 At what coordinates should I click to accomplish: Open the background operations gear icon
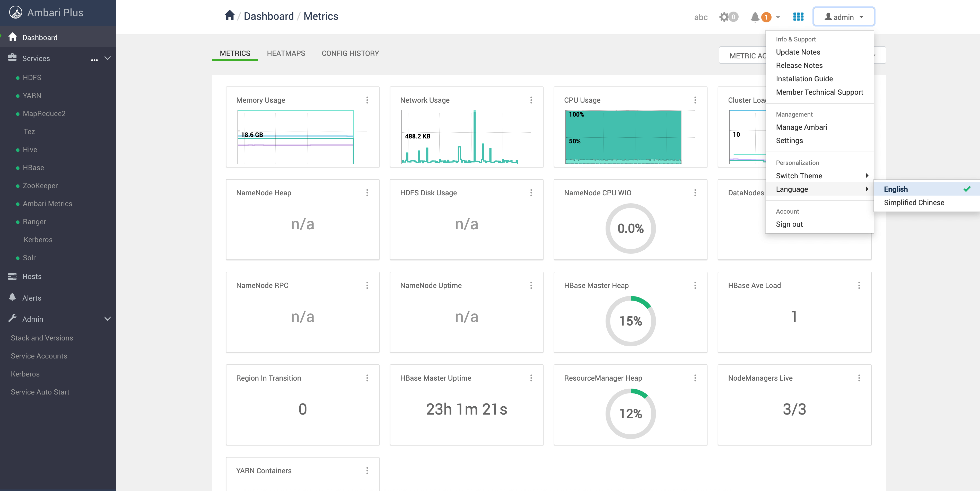724,17
